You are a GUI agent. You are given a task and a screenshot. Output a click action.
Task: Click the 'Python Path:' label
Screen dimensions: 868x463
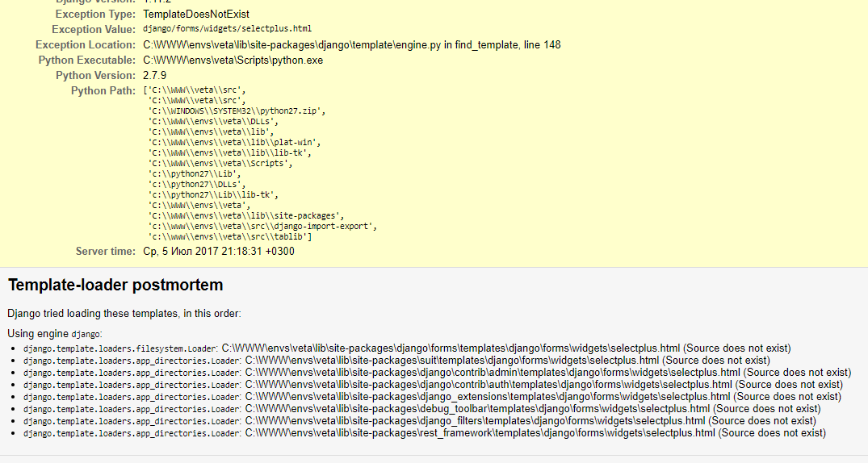click(103, 90)
